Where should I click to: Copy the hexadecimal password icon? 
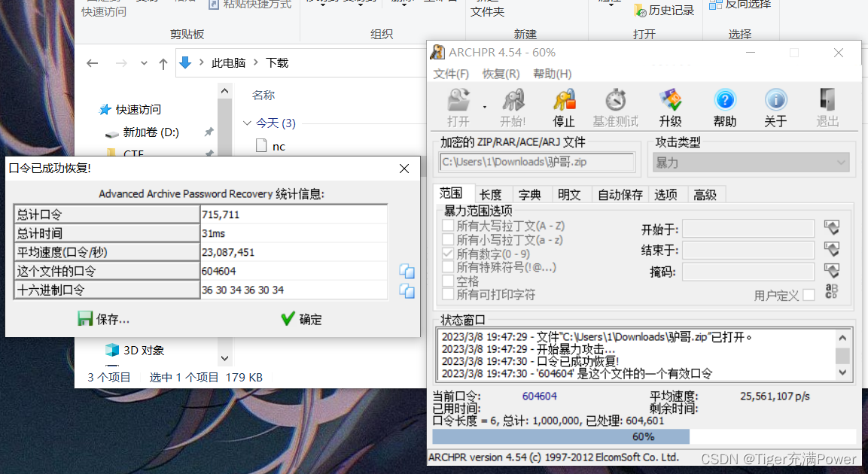407,290
